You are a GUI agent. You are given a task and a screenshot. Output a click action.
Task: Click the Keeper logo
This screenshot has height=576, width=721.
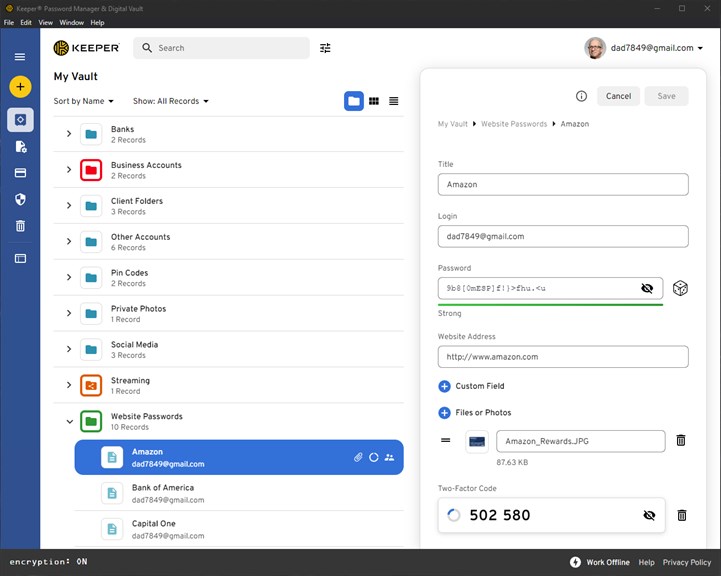(86, 48)
